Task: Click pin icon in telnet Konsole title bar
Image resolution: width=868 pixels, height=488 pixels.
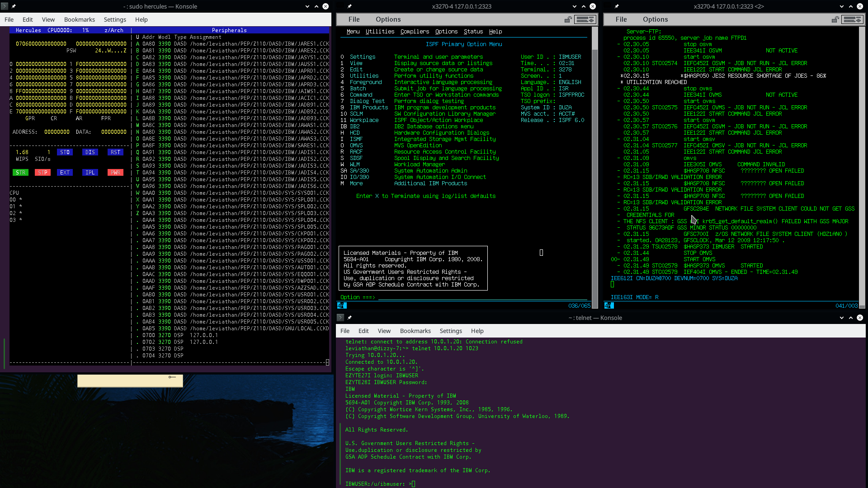Action: 349,318
